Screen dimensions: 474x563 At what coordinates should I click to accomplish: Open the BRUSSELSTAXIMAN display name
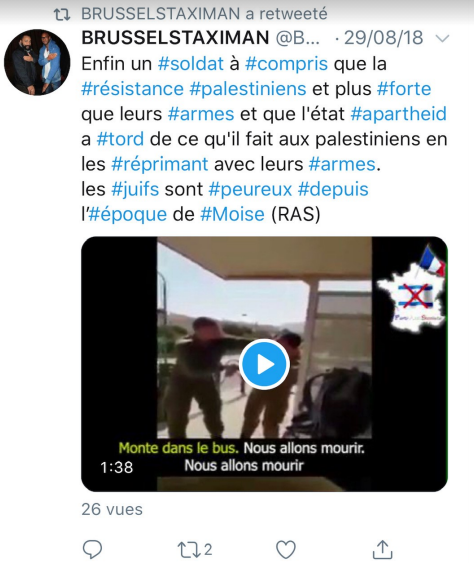click(x=175, y=38)
